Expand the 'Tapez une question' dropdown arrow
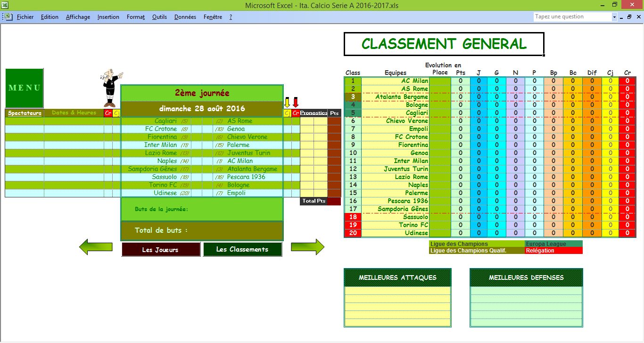Screen dimensions: 644x343 click(614, 17)
